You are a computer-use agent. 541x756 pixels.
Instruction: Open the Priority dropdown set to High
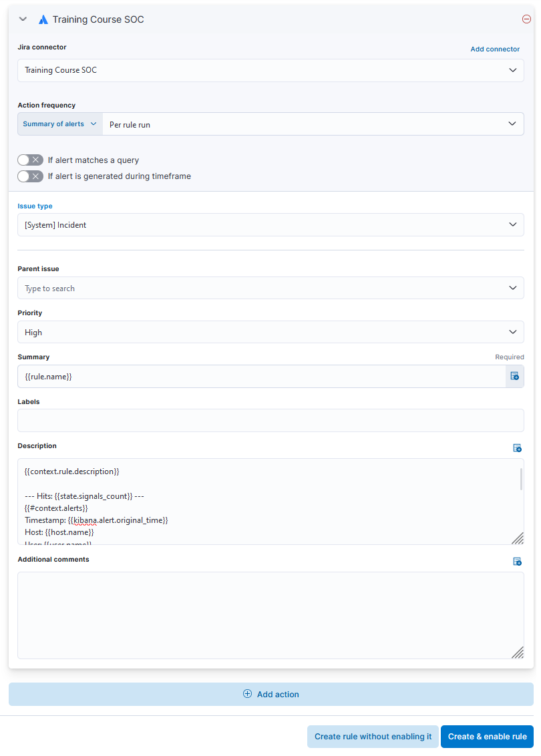270,333
